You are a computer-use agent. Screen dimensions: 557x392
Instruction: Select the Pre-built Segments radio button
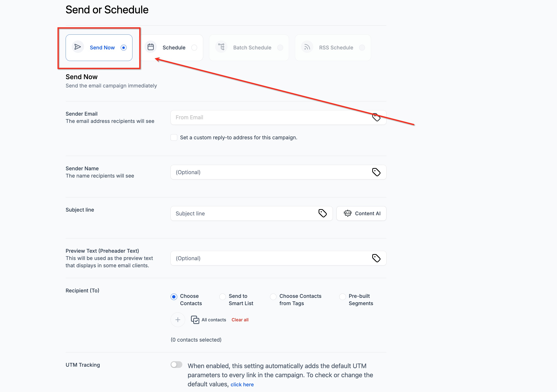coord(343,297)
